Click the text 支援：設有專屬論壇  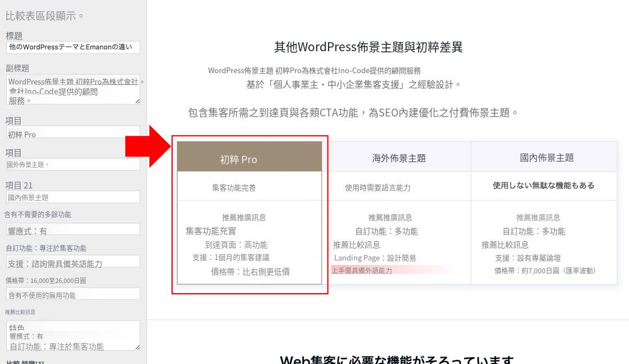pyautogui.click(x=528, y=258)
